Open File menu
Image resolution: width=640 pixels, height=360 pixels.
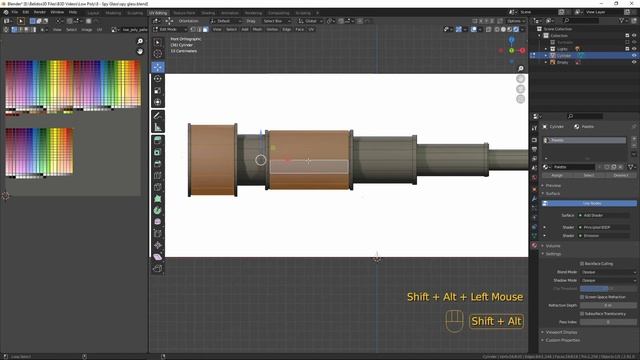(15, 12)
